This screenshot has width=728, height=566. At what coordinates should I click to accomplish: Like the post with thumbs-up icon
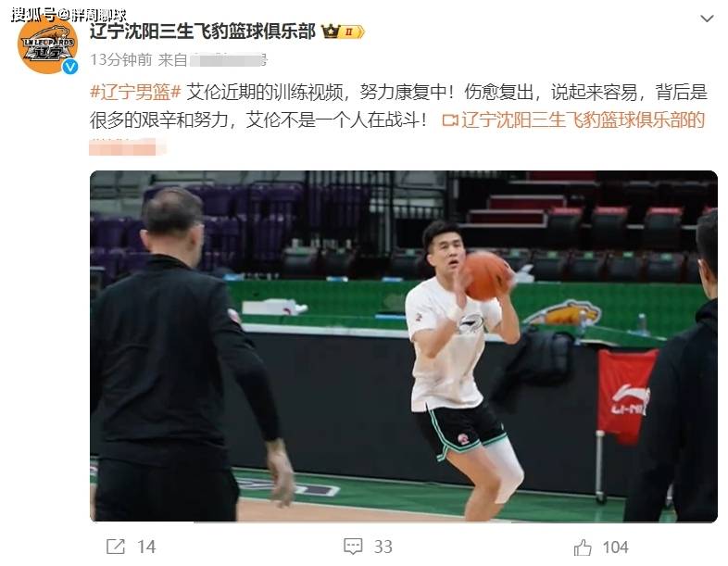(x=583, y=547)
